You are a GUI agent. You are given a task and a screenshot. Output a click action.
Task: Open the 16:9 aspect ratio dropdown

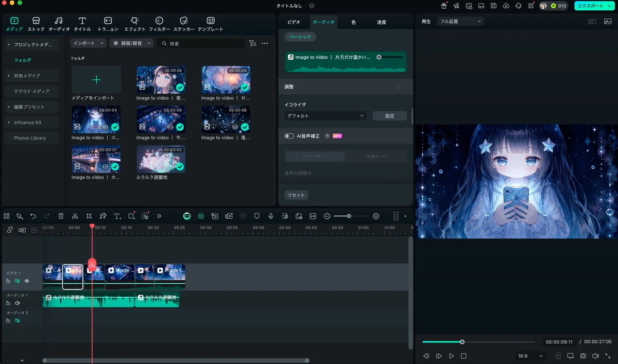530,356
